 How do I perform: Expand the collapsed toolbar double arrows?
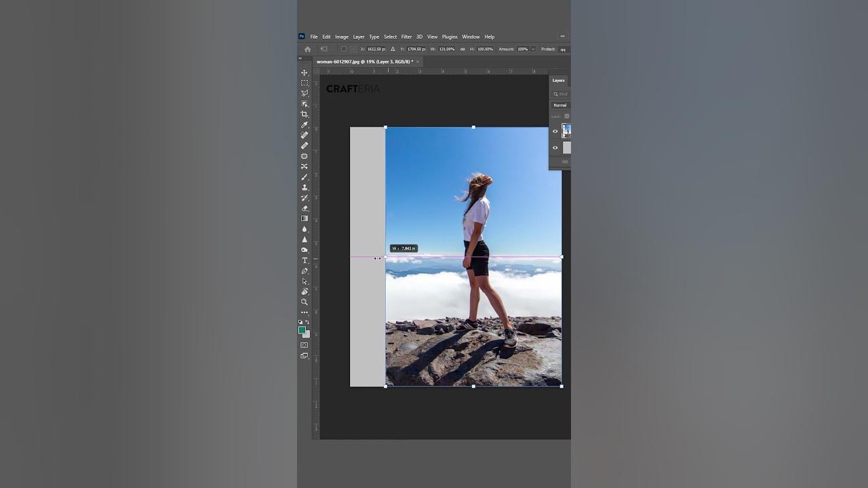300,58
